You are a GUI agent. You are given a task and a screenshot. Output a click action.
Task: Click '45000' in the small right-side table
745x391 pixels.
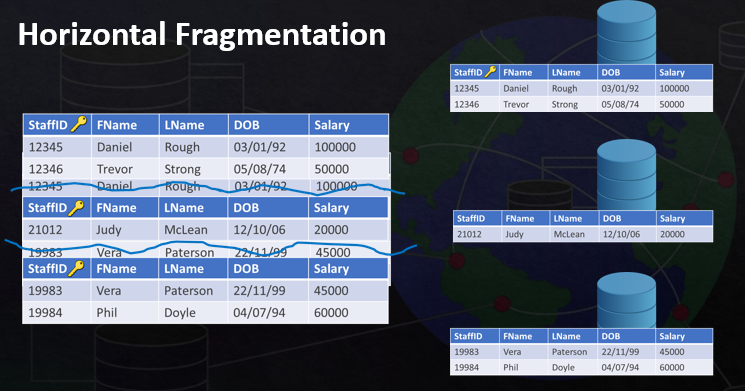tap(672, 352)
